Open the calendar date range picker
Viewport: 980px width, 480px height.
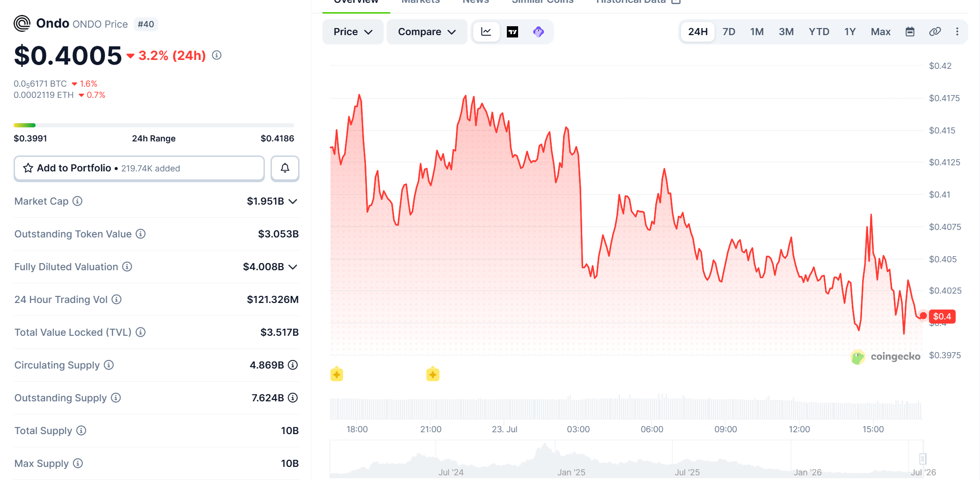[910, 32]
